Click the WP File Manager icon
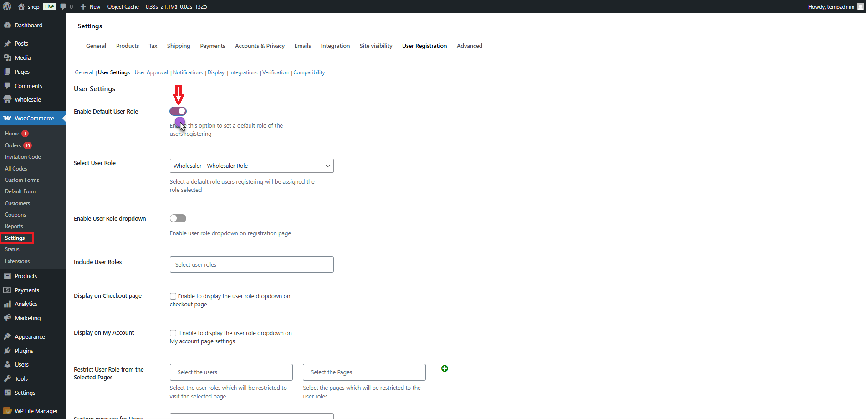The image size is (868, 419). (8, 410)
